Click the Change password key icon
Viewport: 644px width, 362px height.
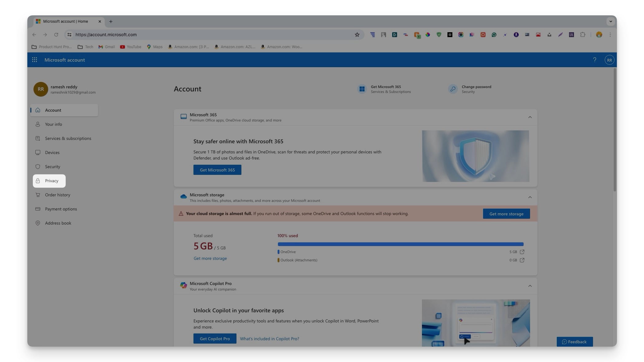(x=453, y=89)
